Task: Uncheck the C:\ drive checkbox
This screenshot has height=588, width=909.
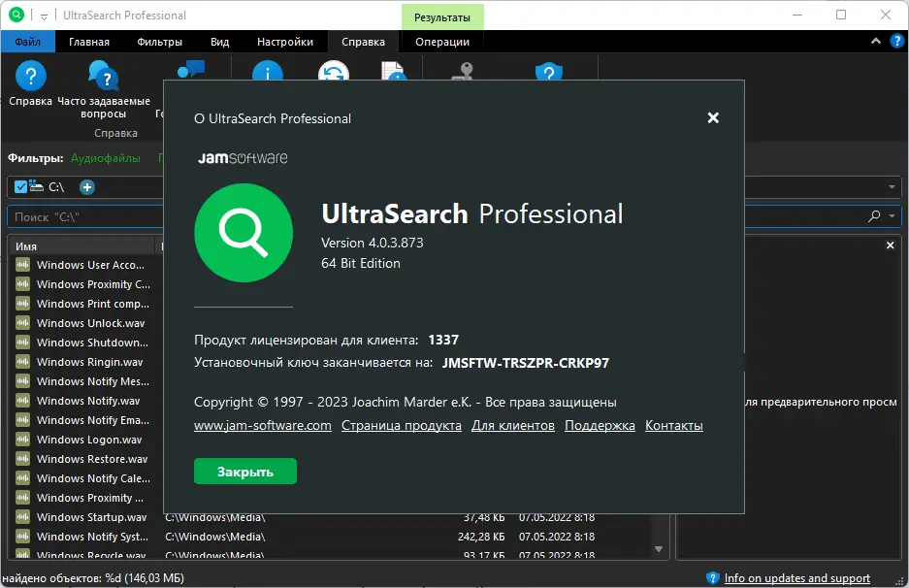Action: (19, 186)
